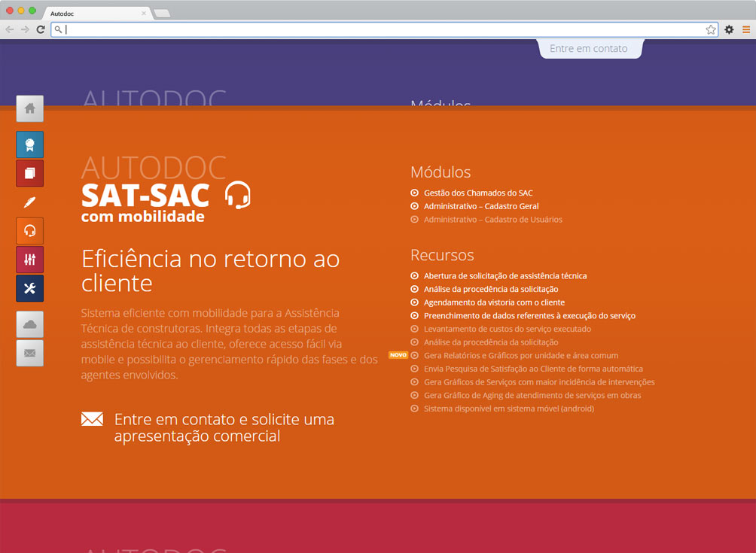Click the browser reload button
756x553 pixels.
coord(41,29)
